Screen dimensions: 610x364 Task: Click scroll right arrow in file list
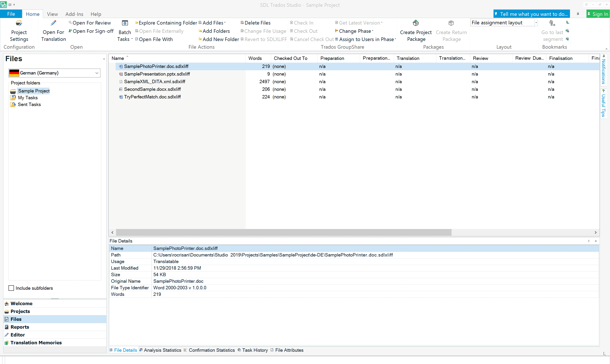596,232
